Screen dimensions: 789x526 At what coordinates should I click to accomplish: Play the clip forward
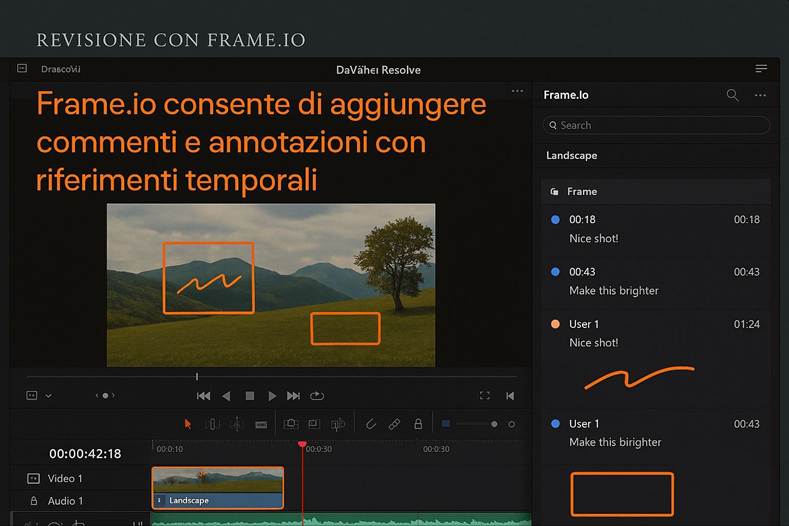pos(272,396)
